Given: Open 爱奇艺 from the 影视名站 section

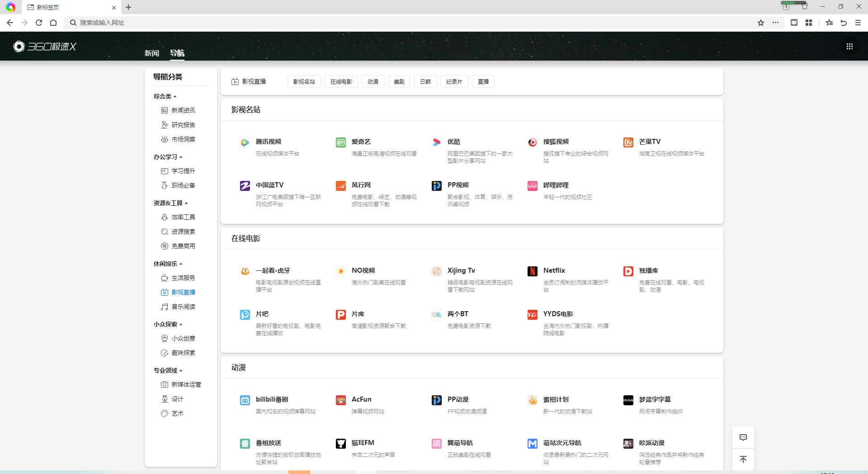Looking at the screenshot, I should (341, 142).
